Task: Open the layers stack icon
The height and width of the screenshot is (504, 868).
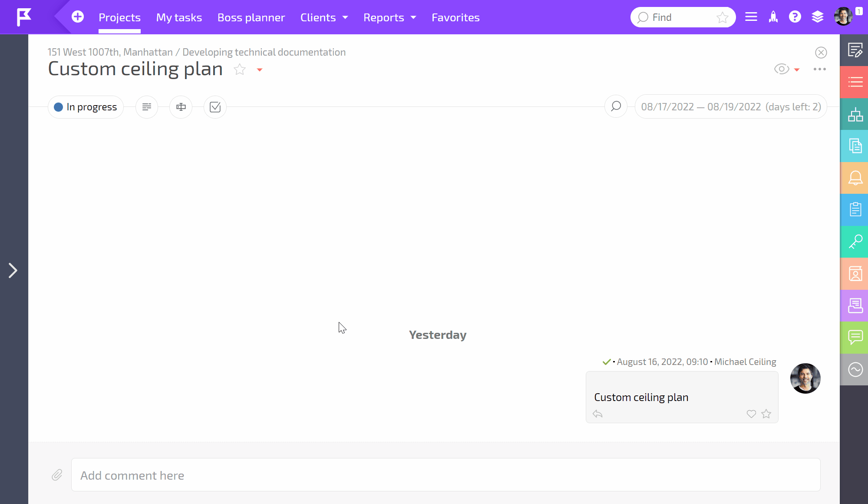Action: (x=817, y=17)
